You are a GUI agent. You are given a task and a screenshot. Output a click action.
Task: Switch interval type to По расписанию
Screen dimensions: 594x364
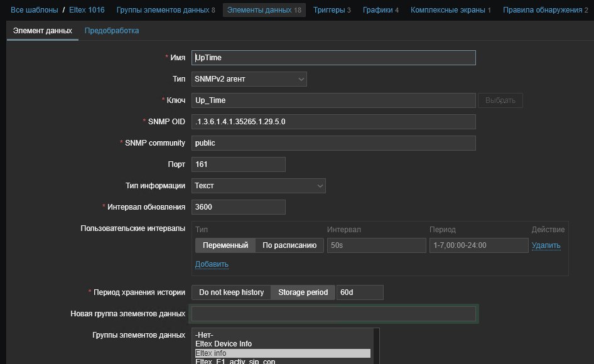pyautogui.click(x=289, y=245)
